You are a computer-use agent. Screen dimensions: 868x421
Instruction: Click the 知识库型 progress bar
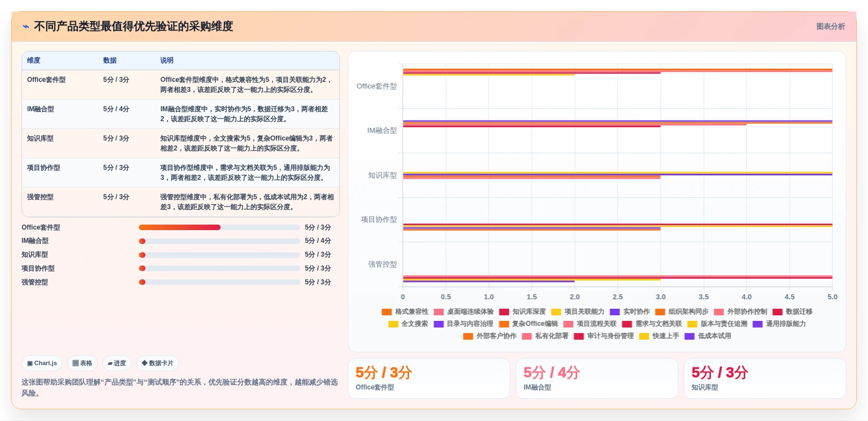click(219, 255)
